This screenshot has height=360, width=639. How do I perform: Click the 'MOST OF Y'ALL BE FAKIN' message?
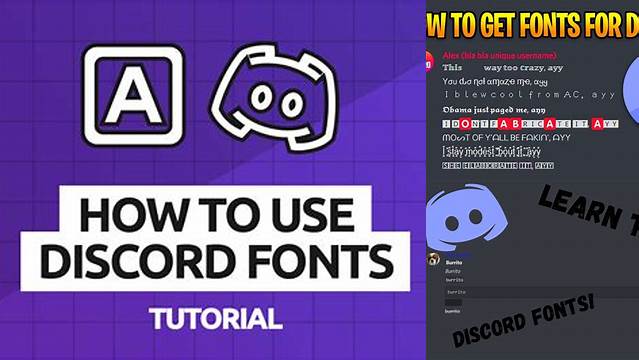(x=506, y=138)
